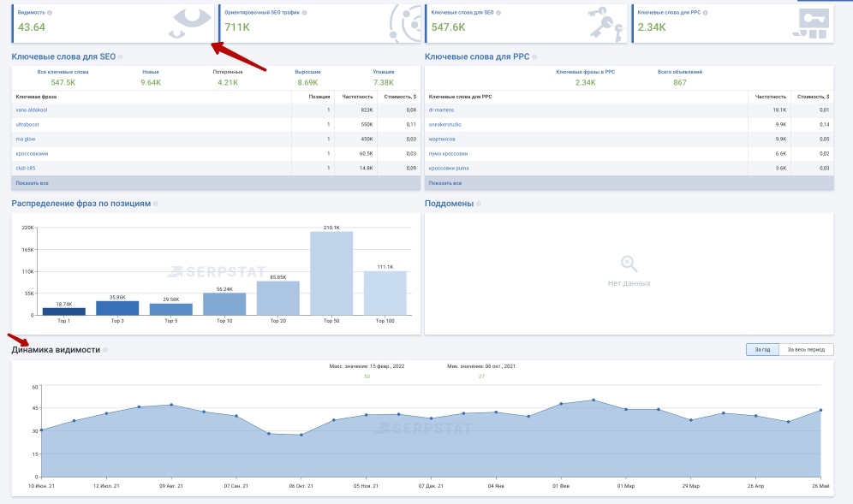Click info icon next to Ориентировочный SEO трафик
Screen dimensions: 853x504
pyautogui.click(x=305, y=13)
